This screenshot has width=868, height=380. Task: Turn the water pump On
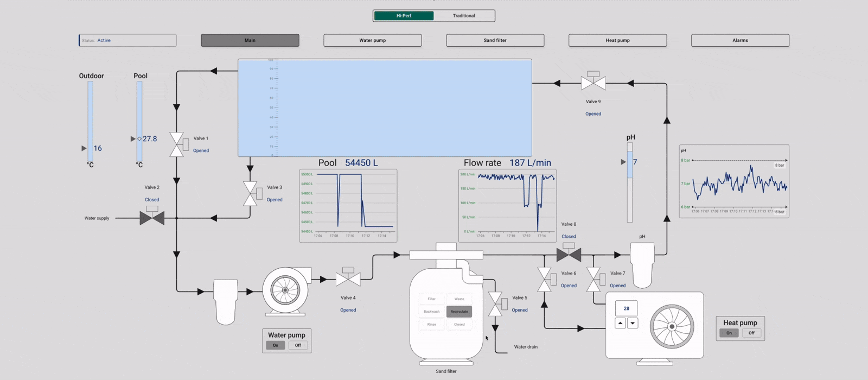(x=276, y=345)
